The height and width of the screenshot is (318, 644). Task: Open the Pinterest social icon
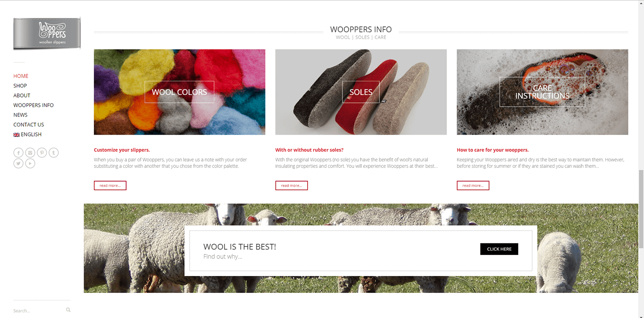[x=42, y=153]
